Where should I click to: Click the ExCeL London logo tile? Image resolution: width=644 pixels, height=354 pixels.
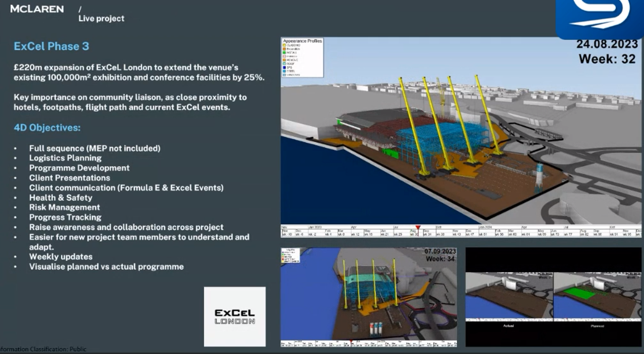(x=235, y=317)
